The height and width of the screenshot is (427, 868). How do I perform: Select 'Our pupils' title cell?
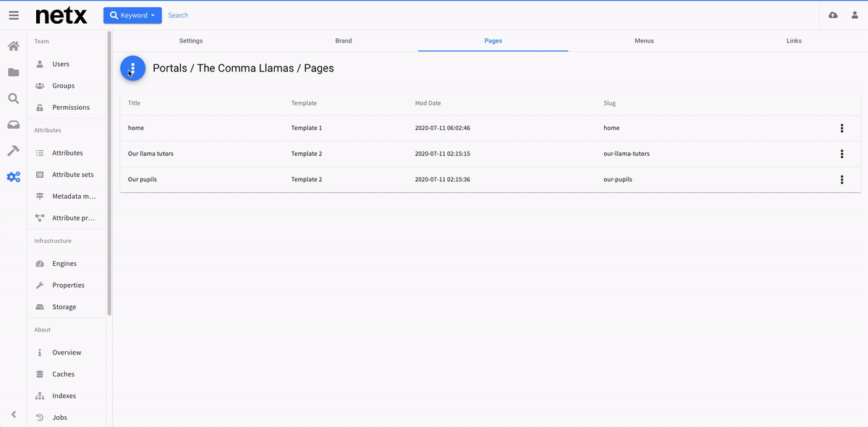point(142,179)
